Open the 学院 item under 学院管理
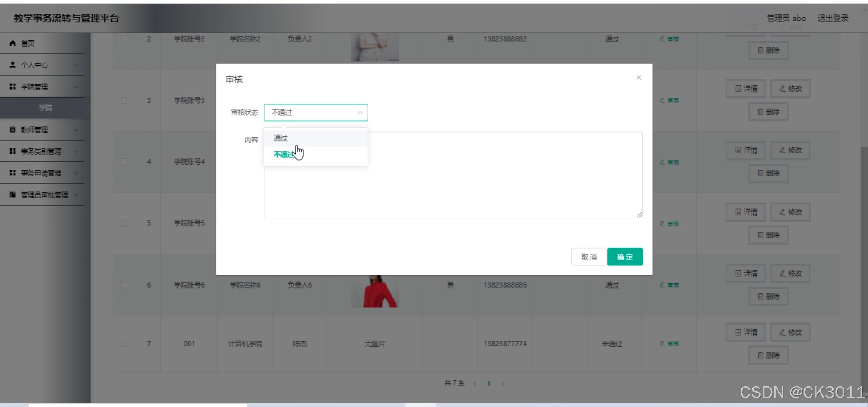 pos(45,108)
